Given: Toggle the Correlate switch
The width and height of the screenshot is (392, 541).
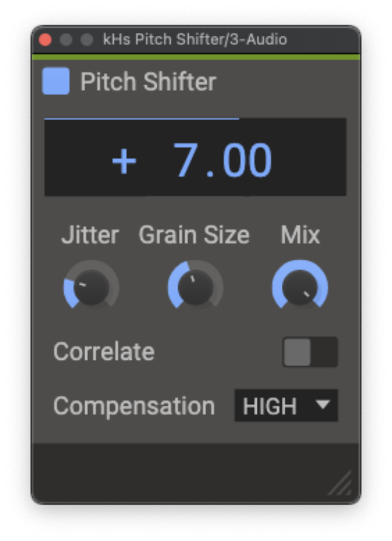Looking at the screenshot, I should 310,352.
